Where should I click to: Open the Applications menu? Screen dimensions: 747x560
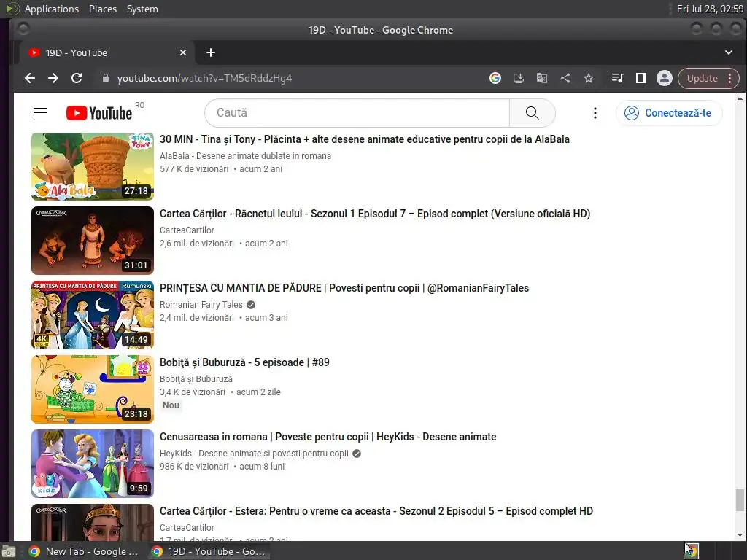52,9
